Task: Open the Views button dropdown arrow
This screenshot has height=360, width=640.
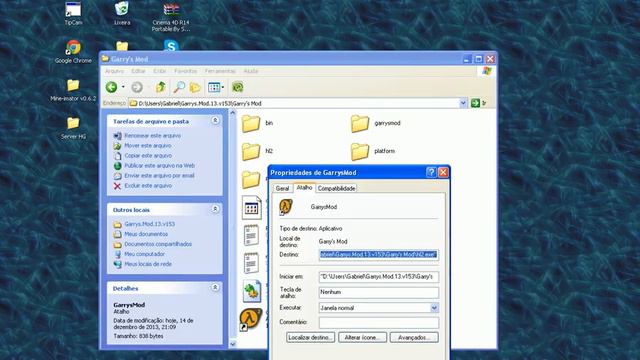Action: [x=223, y=87]
